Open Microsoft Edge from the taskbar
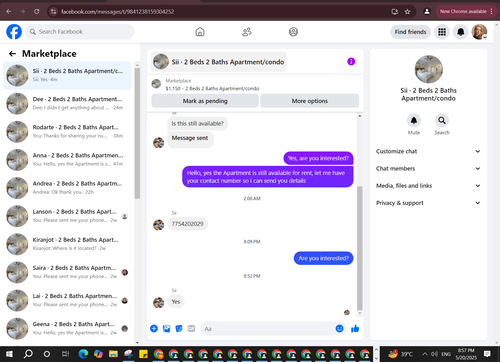This screenshot has width=500, height=362. (83, 354)
